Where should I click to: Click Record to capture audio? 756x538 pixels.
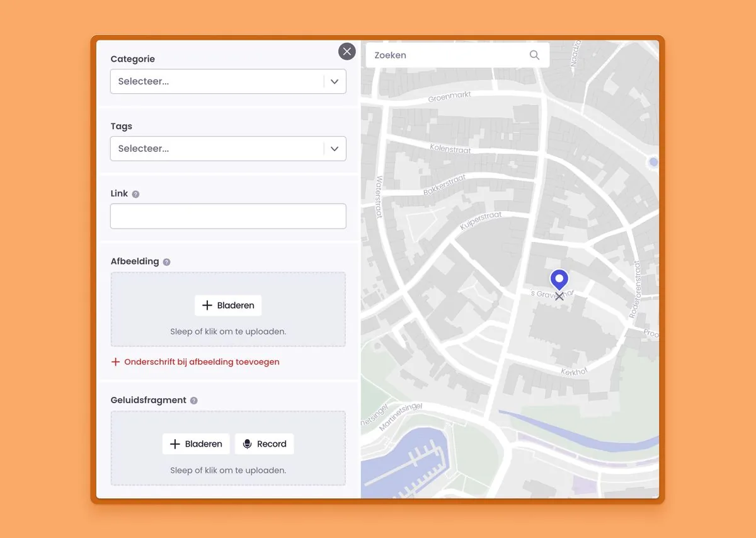pyautogui.click(x=264, y=444)
